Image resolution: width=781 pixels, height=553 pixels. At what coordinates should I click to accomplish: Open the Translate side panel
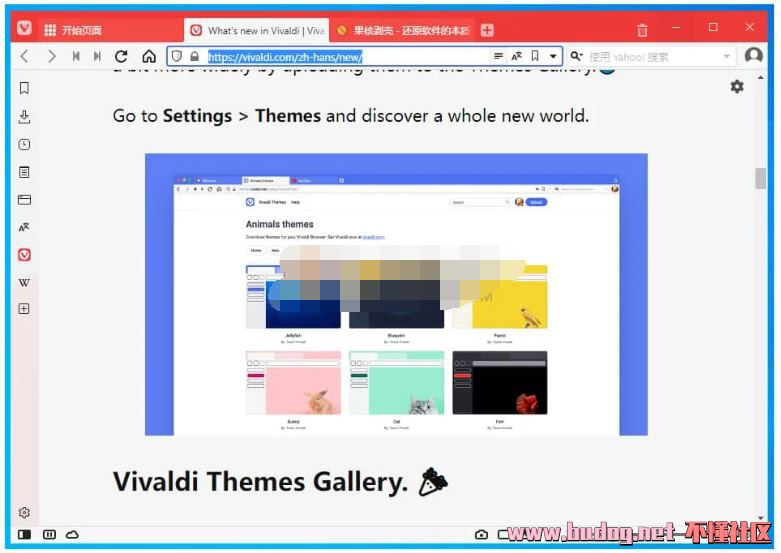pos(24,227)
